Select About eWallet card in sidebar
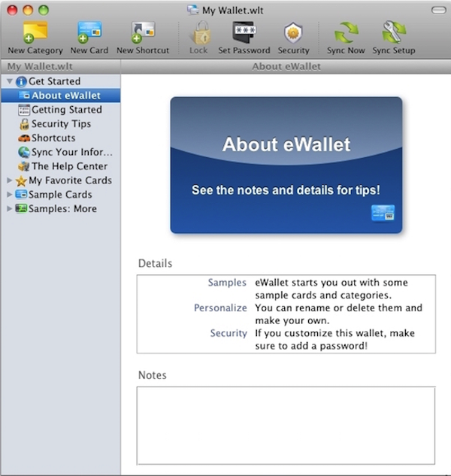 [60, 96]
